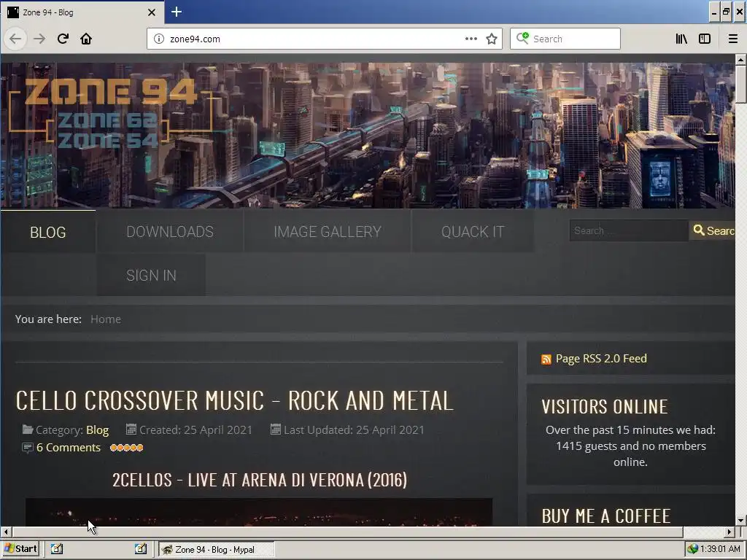Click the site Search button
The image size is (747, 560).
pyautogui.click(x=712, y=230)
